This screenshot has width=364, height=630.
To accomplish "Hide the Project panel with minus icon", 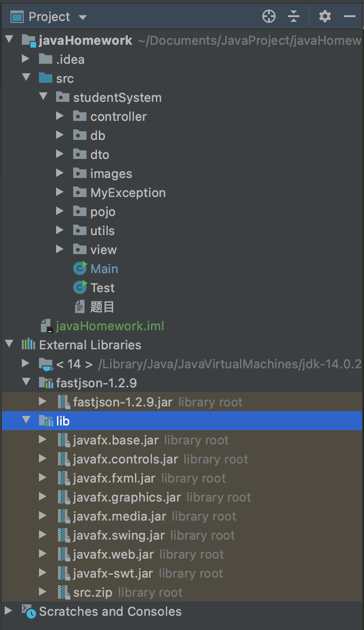I will (x=350, y=17).
